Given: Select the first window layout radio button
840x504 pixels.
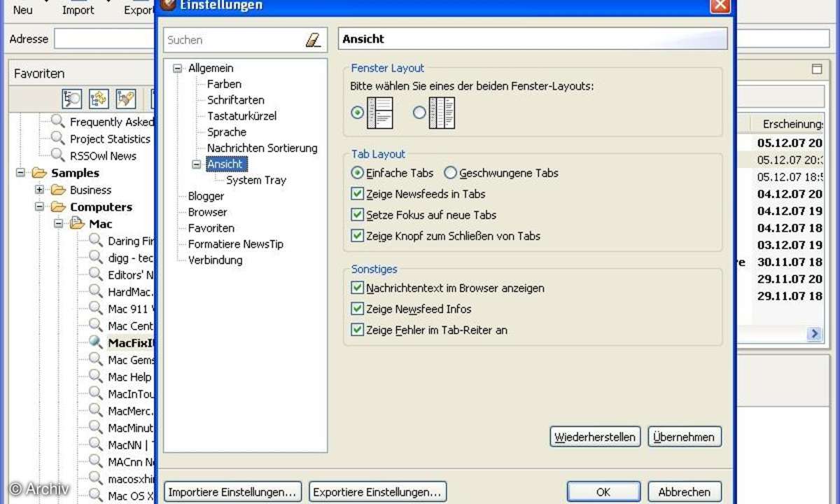Looking at the screenshot, I should [358, 112].
